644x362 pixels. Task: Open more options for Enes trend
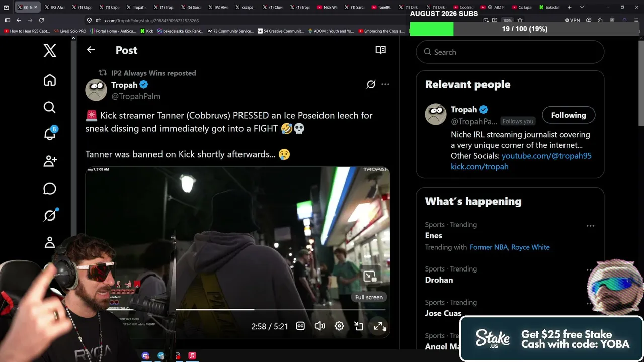(590, 226)
